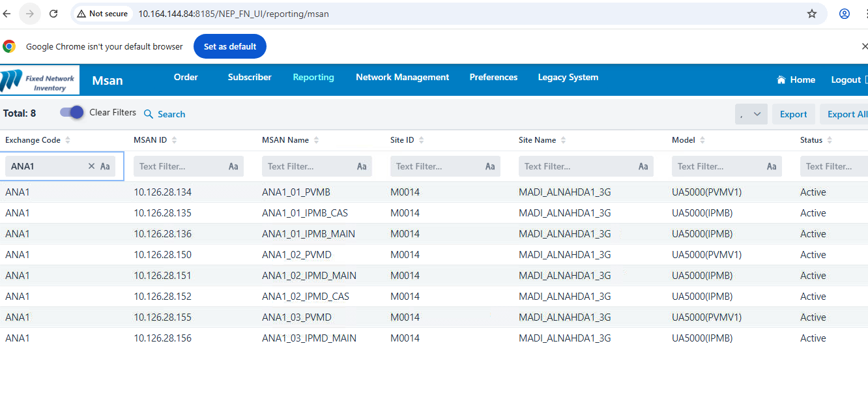
Task: Click the Fixed Network Inventory logo
Action: click(39, 80)
